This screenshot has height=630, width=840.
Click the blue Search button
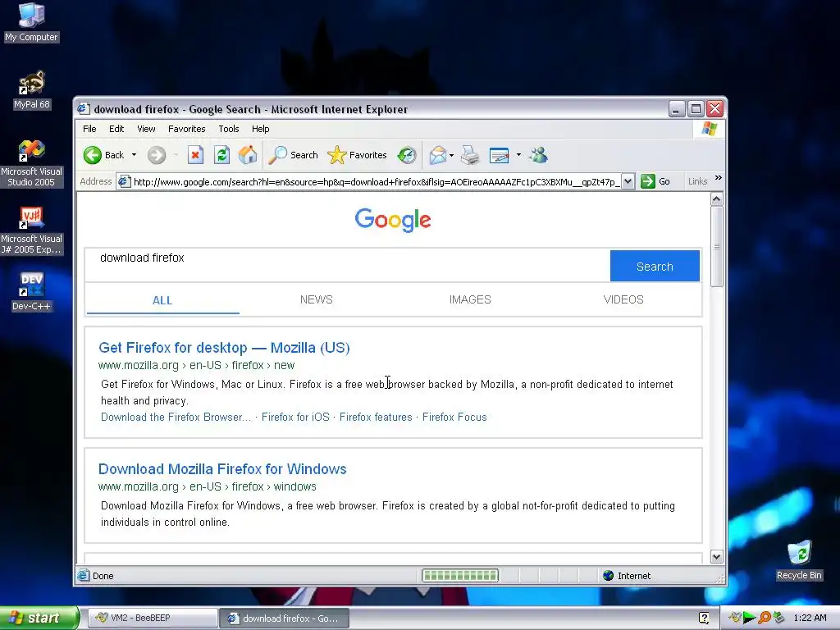pos(655,267)
